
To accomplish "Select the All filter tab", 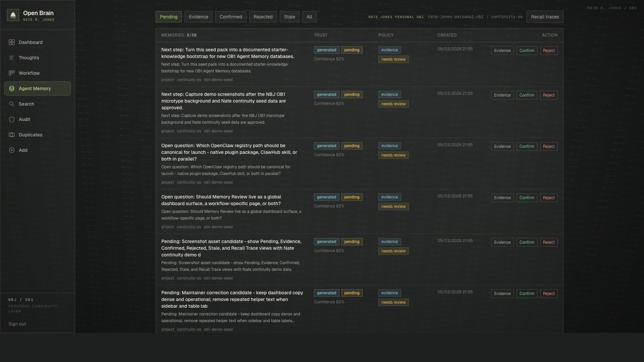I will tap(309, 17).
